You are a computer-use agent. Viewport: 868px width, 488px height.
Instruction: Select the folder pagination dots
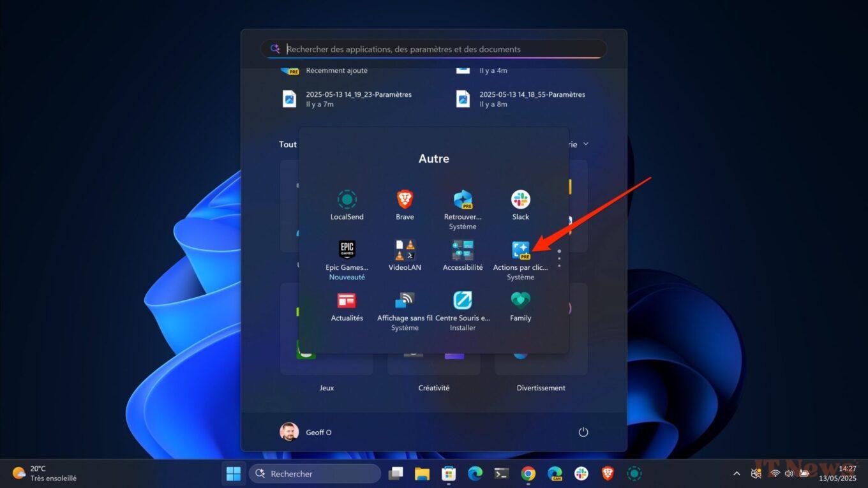[559, 258]
